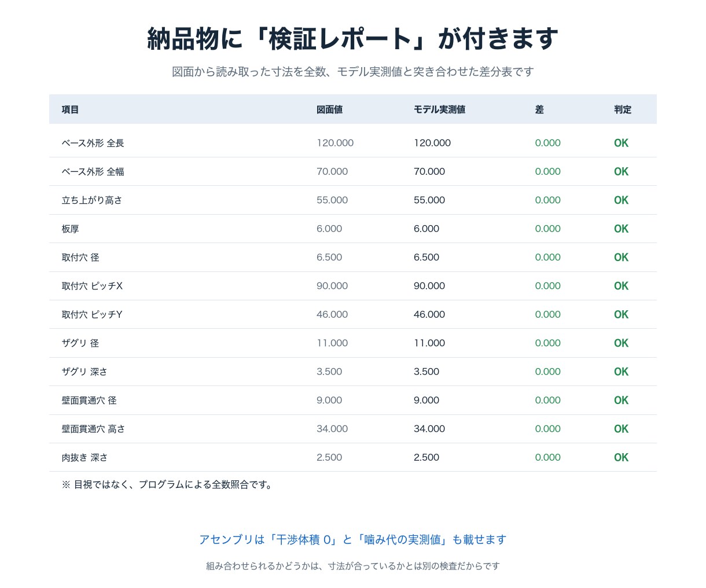Click the black model measured value 6.000
The image size is (706, 588).
(x=426, y=229)
